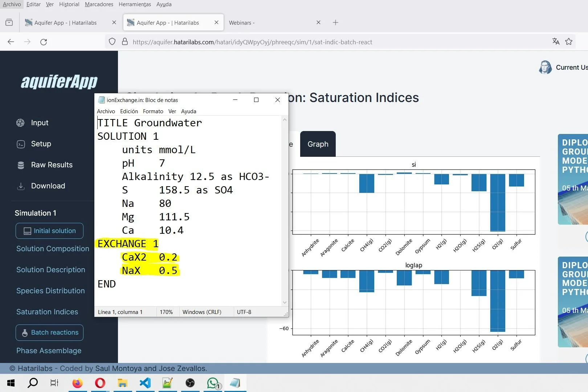This screenshot has width=588, height=392.
Task: Open the tracking protection shield icon
Action: [x=112, y=41]
